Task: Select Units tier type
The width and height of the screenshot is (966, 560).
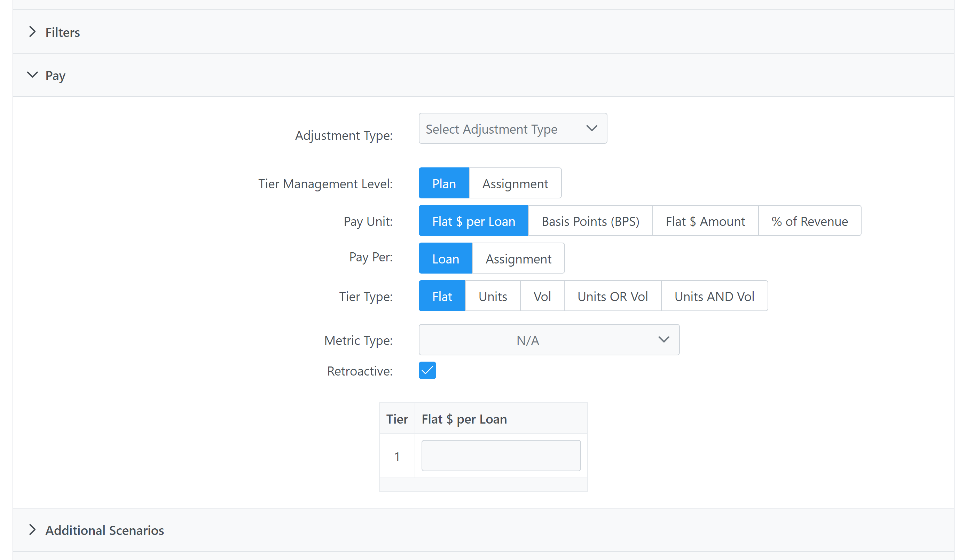Action: (493, 296)
